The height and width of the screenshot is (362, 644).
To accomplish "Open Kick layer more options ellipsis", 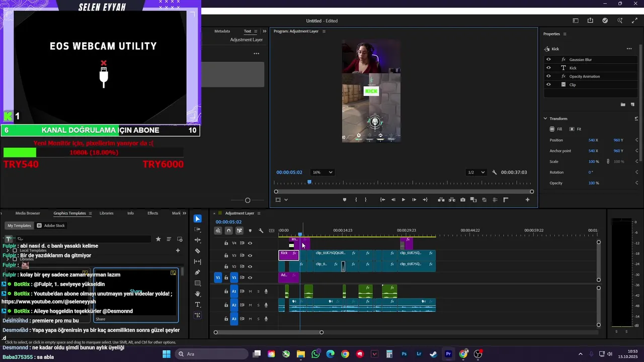I will 629,49.
